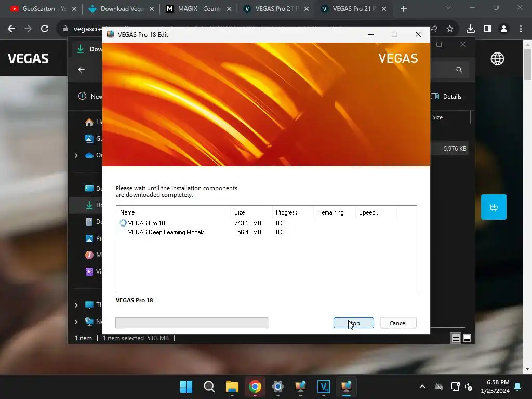Open the notification bell icon
The height and width of the screenshot is (399, 532).
tap(518, 387)
